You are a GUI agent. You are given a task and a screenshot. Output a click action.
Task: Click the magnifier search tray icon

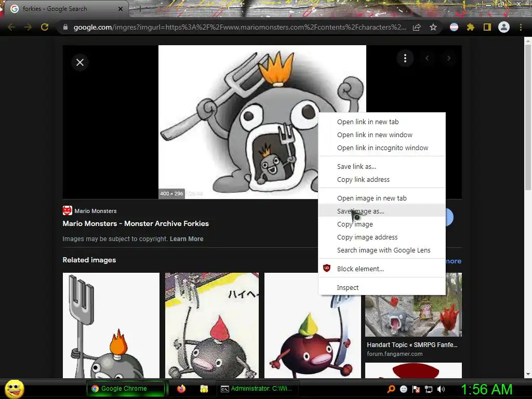click(x=391, y=389)
